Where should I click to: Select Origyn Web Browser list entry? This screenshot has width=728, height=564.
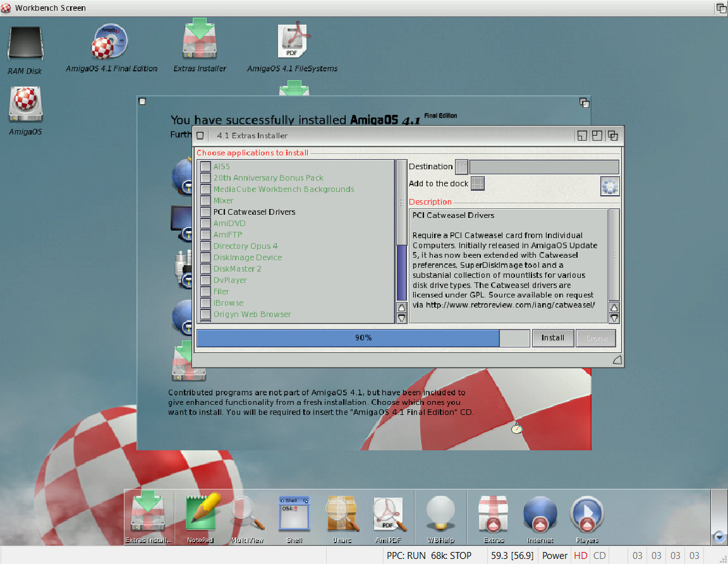tap(252, 315)
